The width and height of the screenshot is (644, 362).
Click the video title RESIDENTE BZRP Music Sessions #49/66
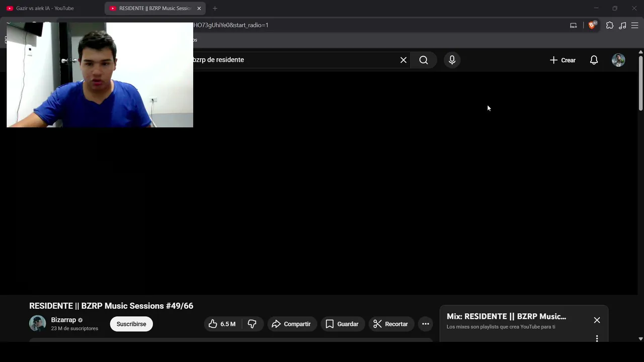coord(111,306)
